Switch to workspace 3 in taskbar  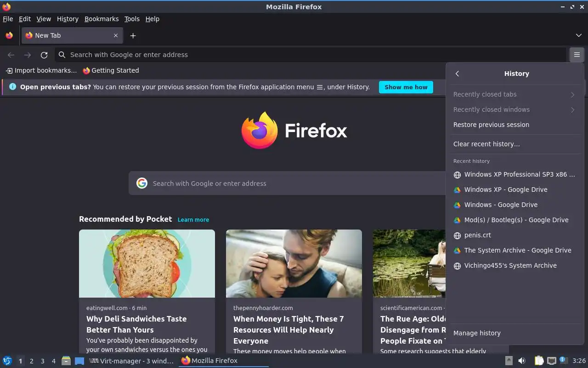(x=42, y=361)
